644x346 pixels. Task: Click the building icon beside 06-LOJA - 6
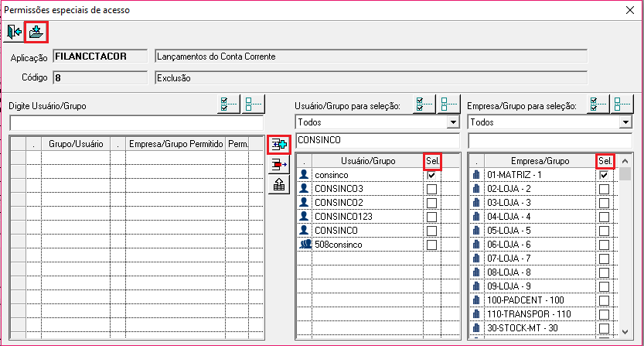(x=476, y=245)
